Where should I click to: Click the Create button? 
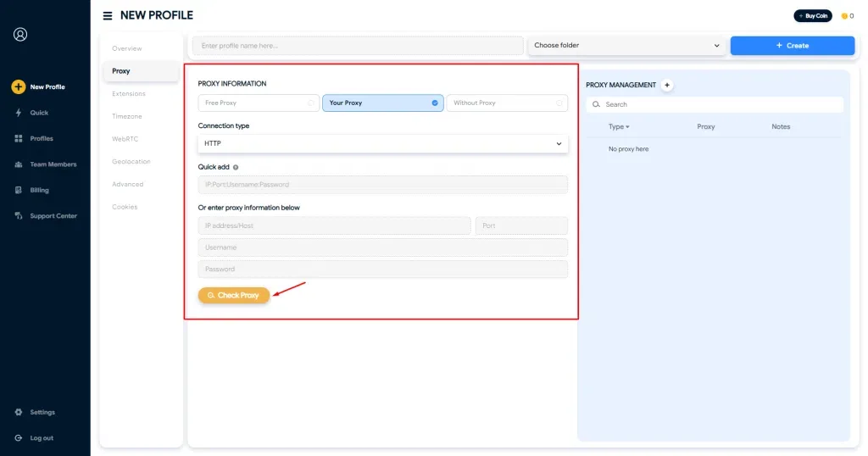click(x=793, y=46)
